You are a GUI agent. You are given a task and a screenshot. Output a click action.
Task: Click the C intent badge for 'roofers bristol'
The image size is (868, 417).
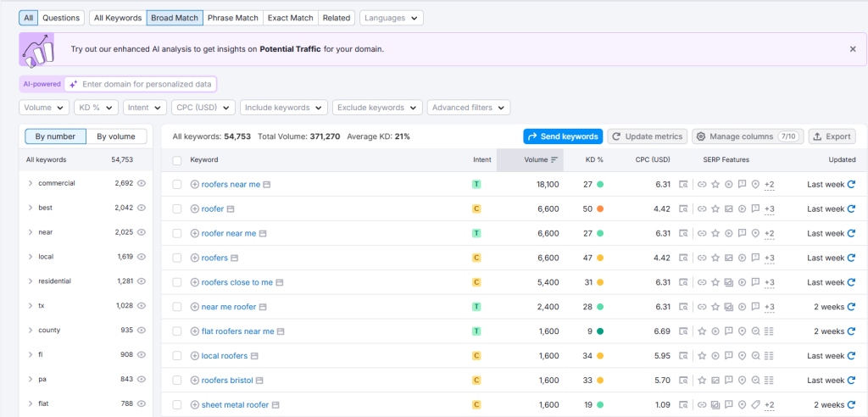tap(476, 381)
